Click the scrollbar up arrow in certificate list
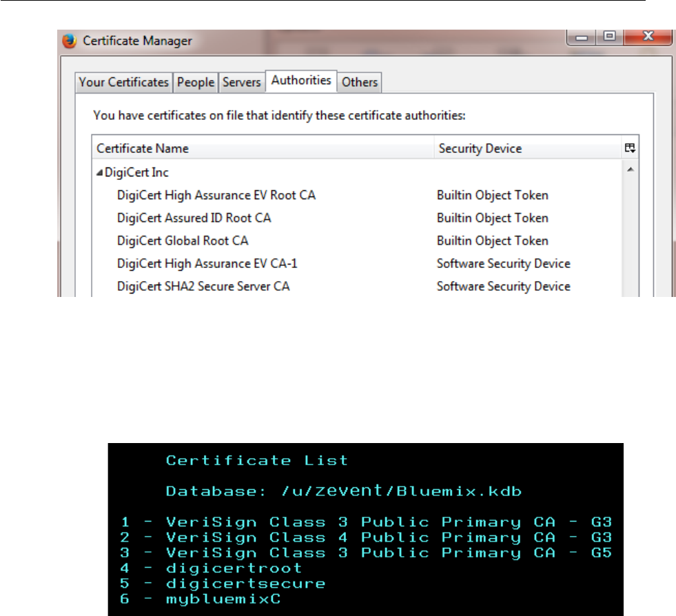The width and height of the screenshot is (676, 616). 631,170
